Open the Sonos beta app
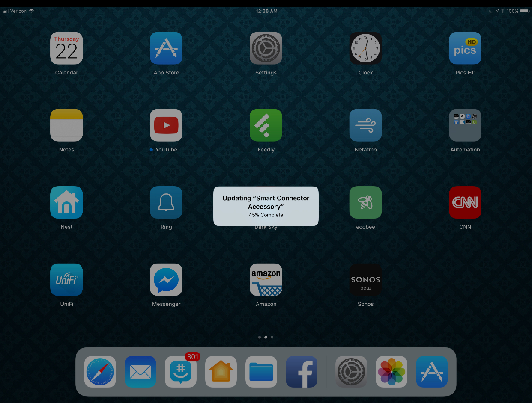Viewport: 532px width, 403px height. (x=365, y=280)
